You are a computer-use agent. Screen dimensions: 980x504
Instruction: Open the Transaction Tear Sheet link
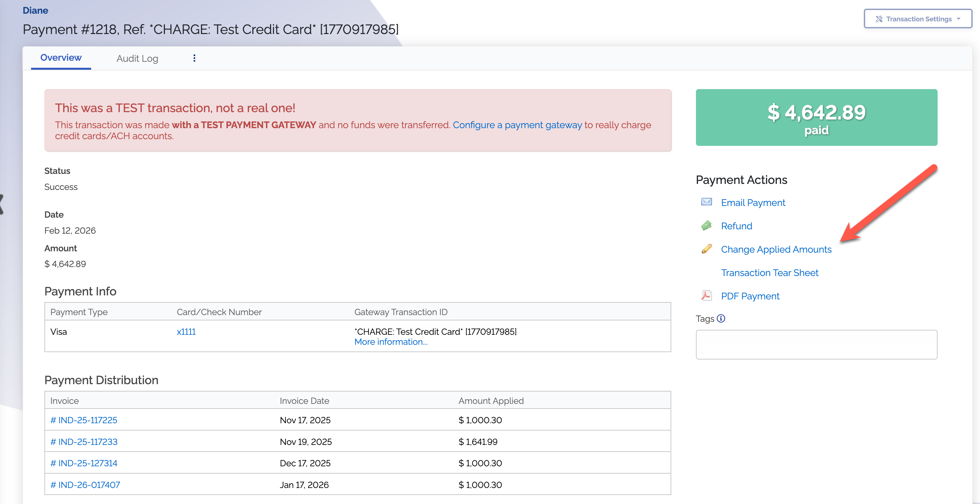tap(769, 273)
